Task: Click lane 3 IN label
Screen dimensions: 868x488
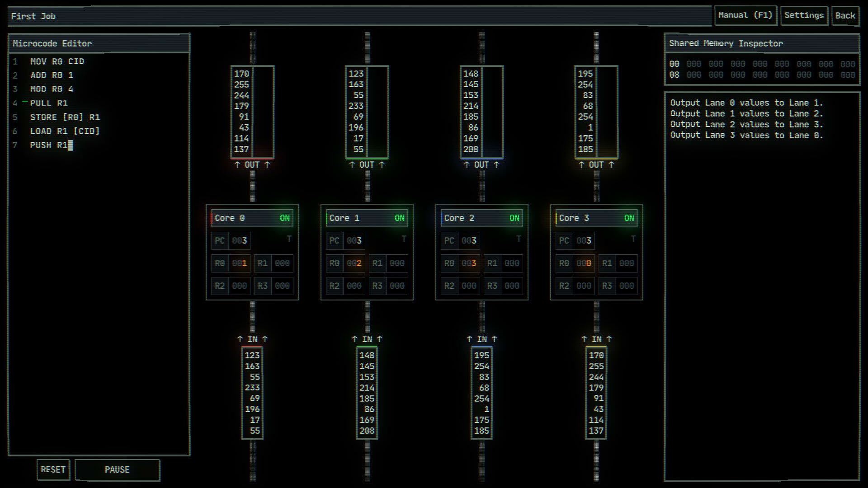Action: 597,339
